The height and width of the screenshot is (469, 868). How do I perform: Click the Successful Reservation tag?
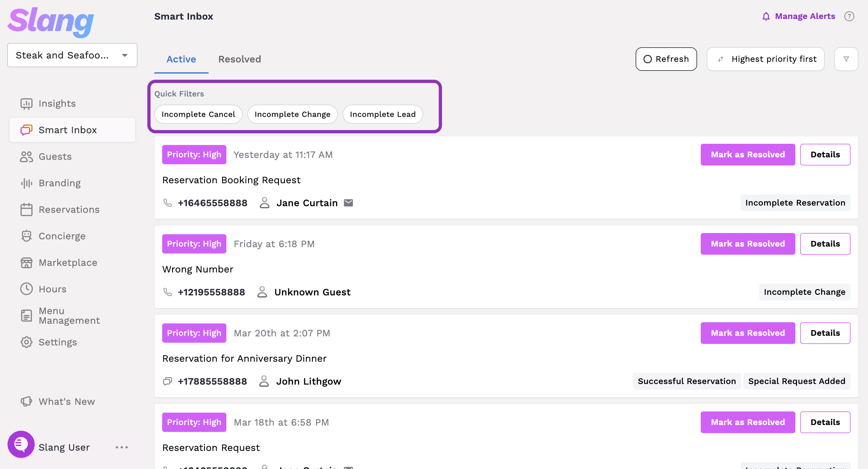pos(687,381)
